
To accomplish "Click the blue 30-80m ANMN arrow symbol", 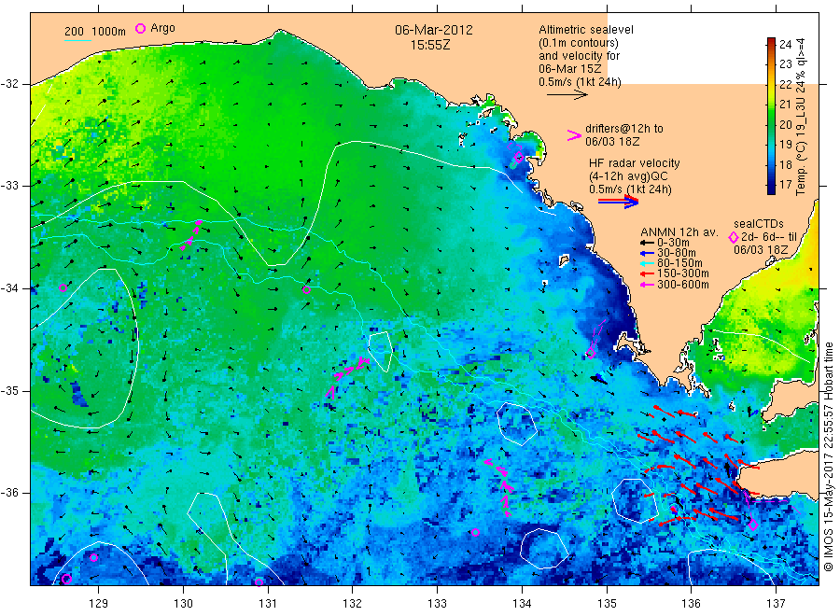I will pyautogui.click(x=647, y=253).
